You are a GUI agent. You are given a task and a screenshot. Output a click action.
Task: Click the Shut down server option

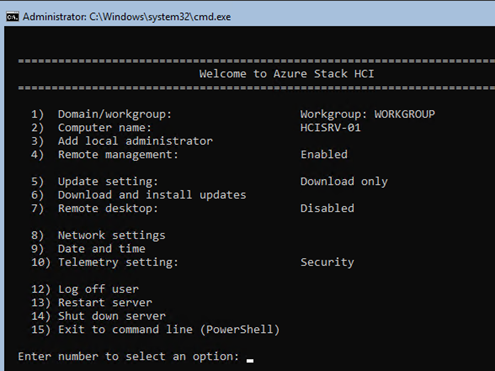click(98, 316)
